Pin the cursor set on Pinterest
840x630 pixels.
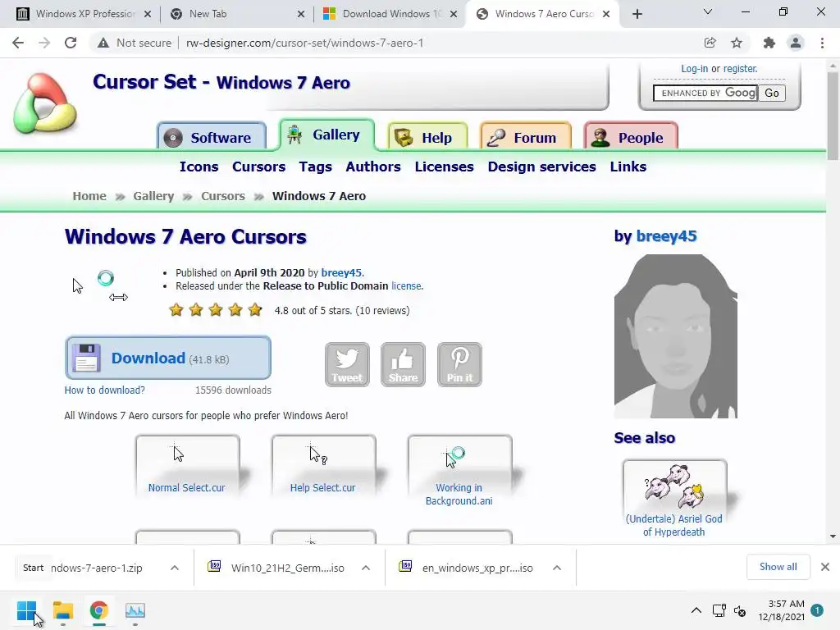tap(459, 364)
